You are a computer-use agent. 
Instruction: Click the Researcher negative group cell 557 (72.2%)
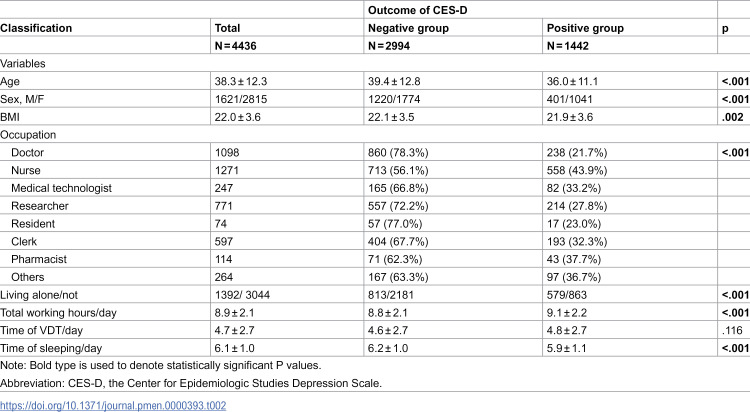398,206
